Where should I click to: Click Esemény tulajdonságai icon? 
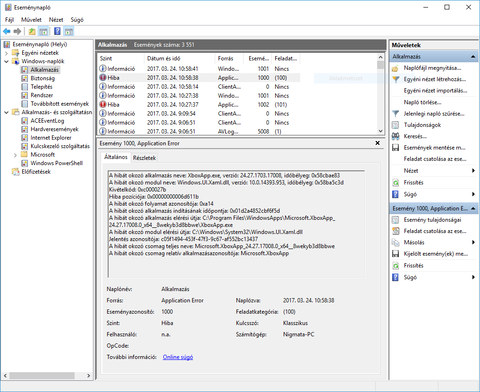(x=395, y=220)
